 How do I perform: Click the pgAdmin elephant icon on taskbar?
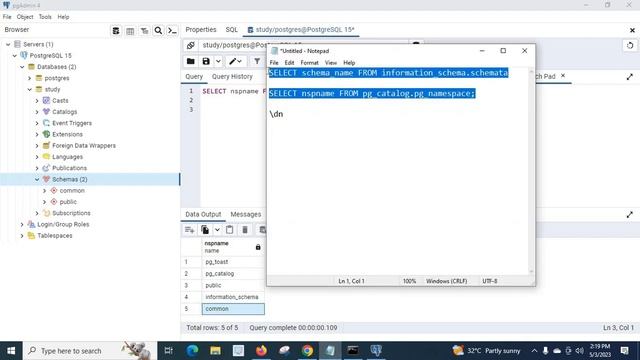[376, 351]
